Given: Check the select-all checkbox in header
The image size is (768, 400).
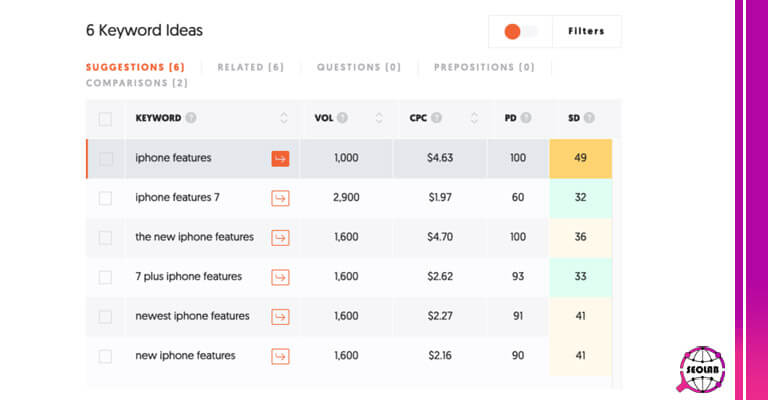Looking at the screenshot, I should click(105, 119).
